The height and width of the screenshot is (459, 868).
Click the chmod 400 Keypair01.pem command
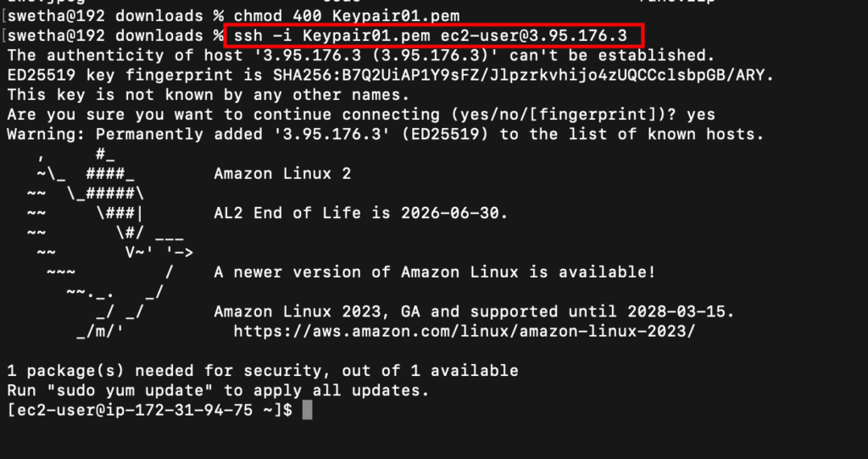(347, 16)
